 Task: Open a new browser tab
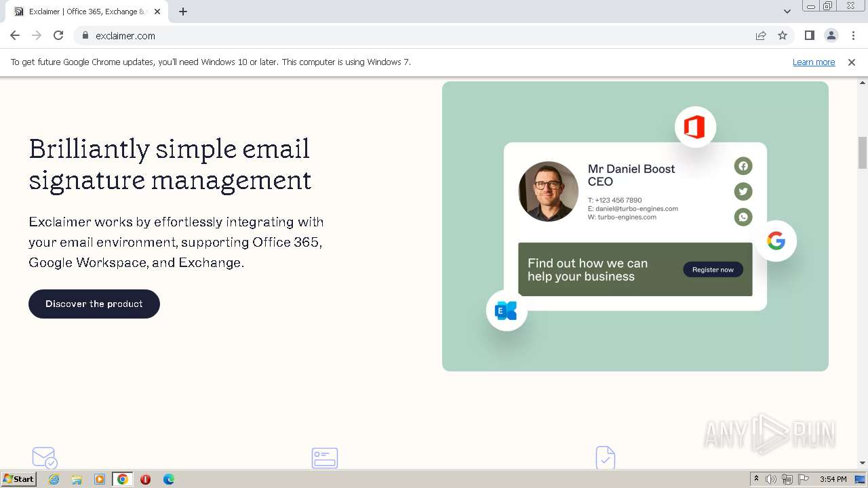[x=183, y=12]
